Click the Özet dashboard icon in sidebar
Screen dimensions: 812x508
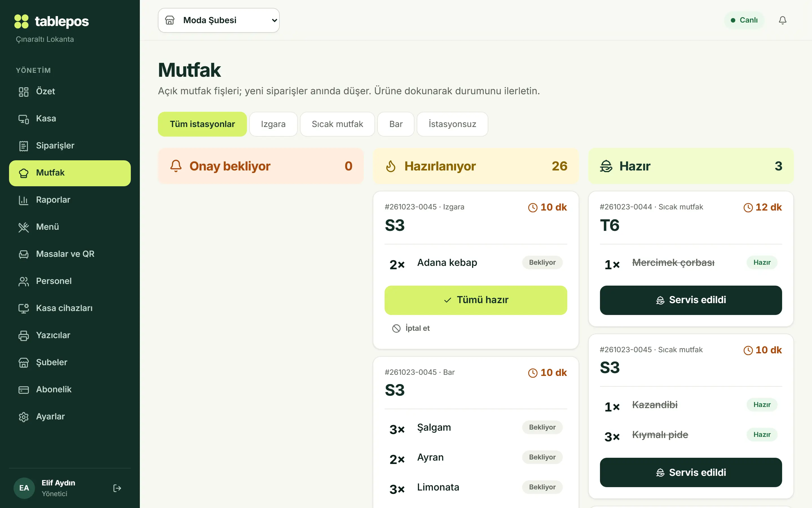pyautogui.click(x=23, y=92)
